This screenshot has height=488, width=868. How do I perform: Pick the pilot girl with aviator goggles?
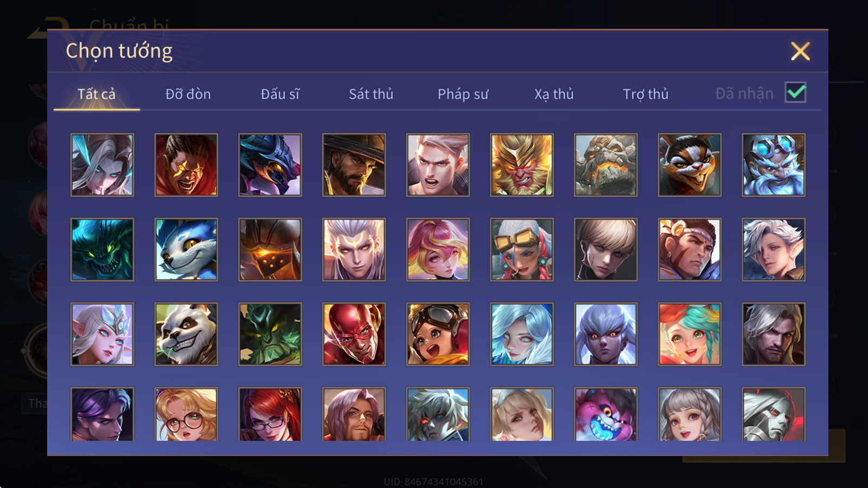pyautogui.click(x=438, y=334)
